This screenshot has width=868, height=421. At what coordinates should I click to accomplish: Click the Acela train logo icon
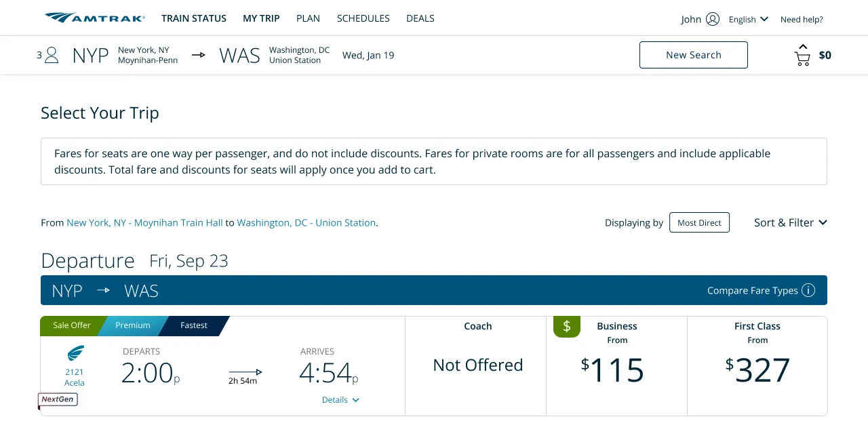coord(75,354)
